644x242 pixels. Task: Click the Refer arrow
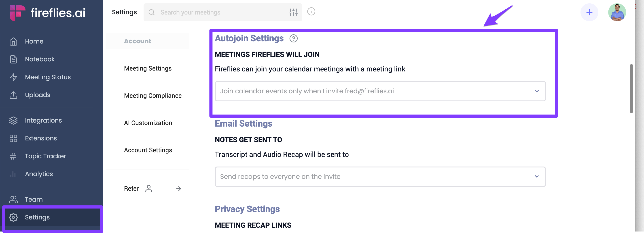pos(178,189)
